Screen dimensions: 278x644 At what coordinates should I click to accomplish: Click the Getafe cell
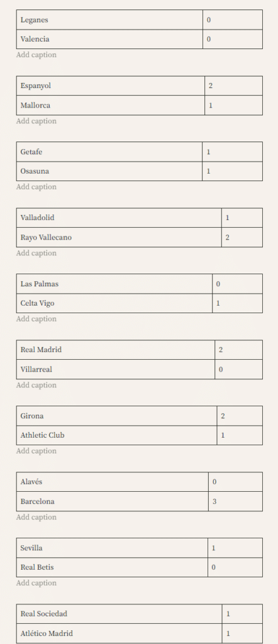click(109, 152)
